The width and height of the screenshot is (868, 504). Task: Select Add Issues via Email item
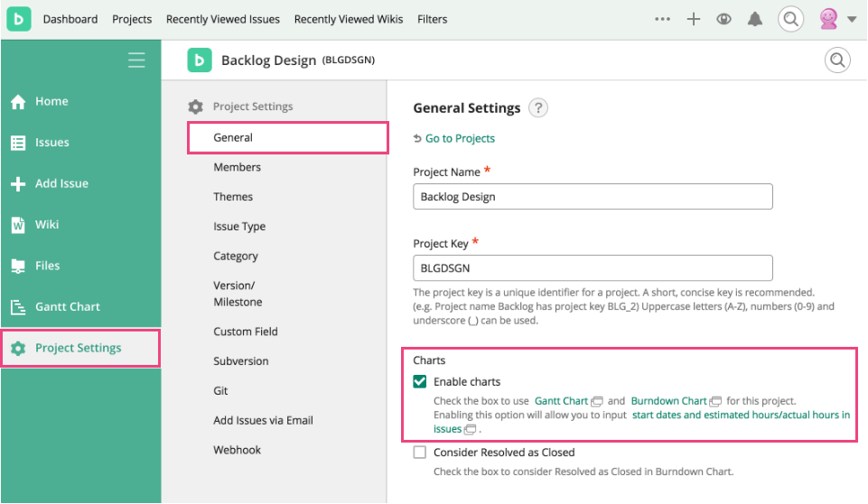point(263,420)
